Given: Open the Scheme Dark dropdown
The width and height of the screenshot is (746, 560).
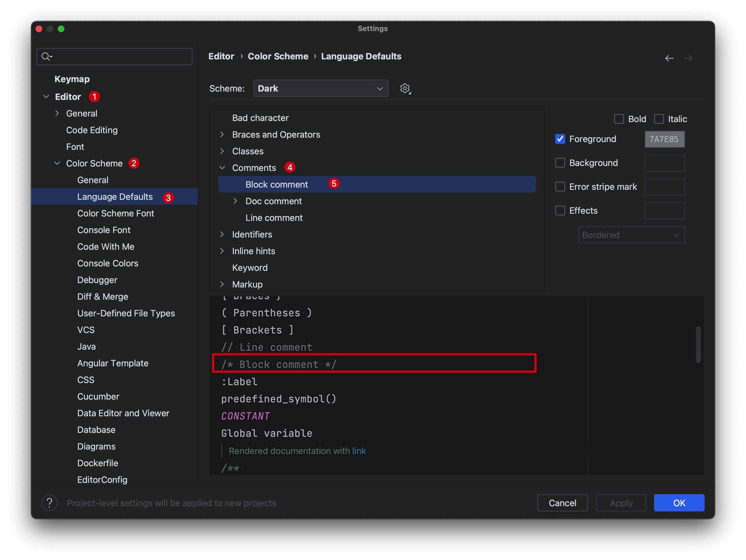Looking at the screenshot, I should click(321, 88).
